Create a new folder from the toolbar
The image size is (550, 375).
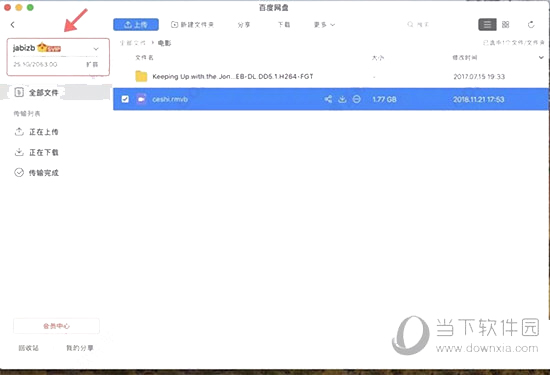[x=192, y=25]
